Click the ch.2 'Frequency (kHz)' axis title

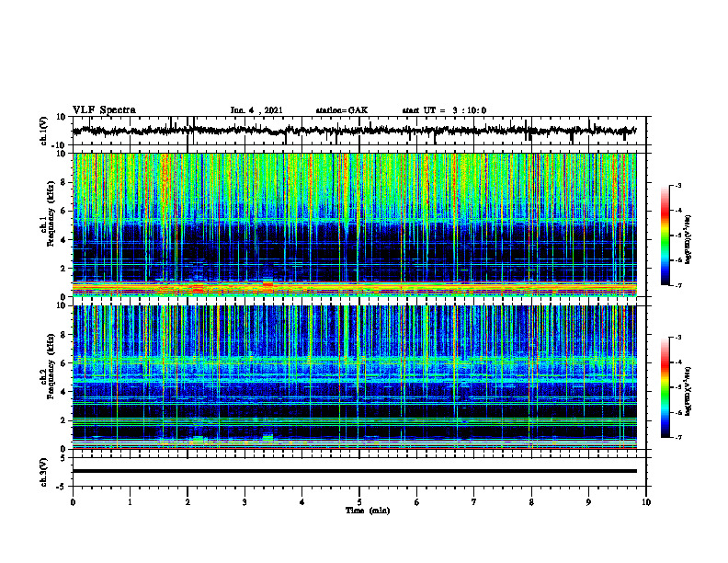tap(51, 366)
